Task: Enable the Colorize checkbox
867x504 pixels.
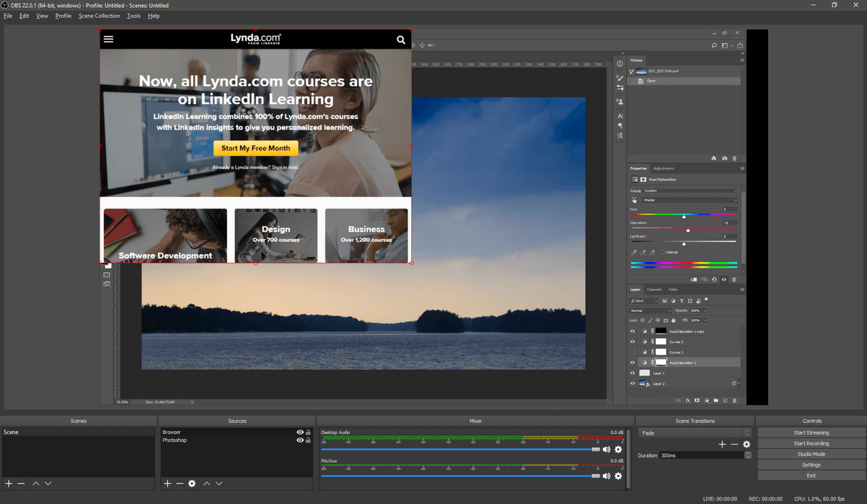Action: click(x=663, y=252)
